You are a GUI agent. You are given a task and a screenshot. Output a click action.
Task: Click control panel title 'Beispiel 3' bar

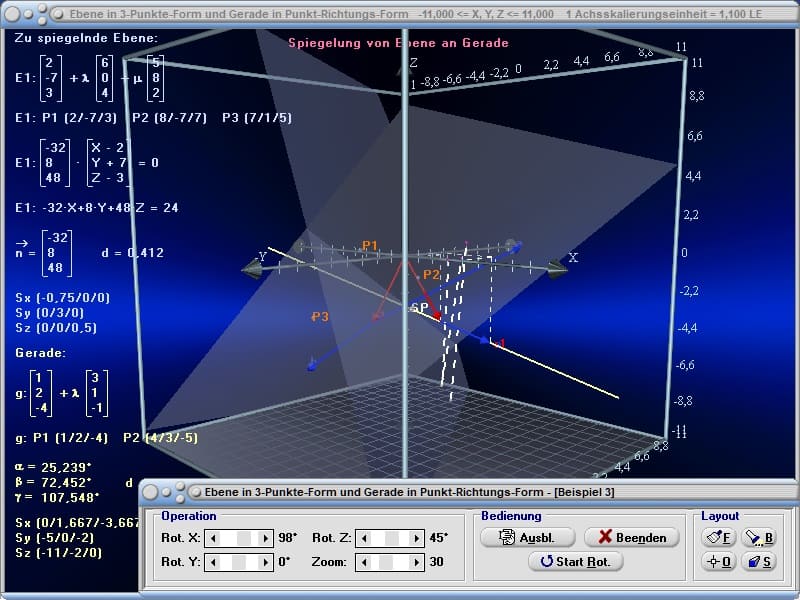(409, 492)
